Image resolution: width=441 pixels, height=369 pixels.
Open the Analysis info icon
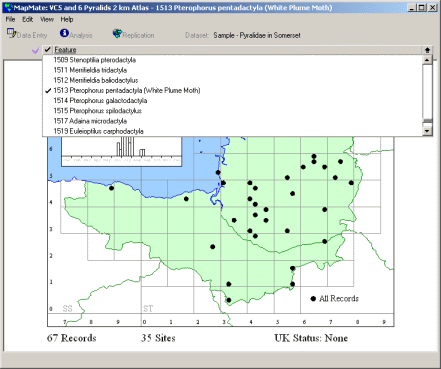point(64,33)
